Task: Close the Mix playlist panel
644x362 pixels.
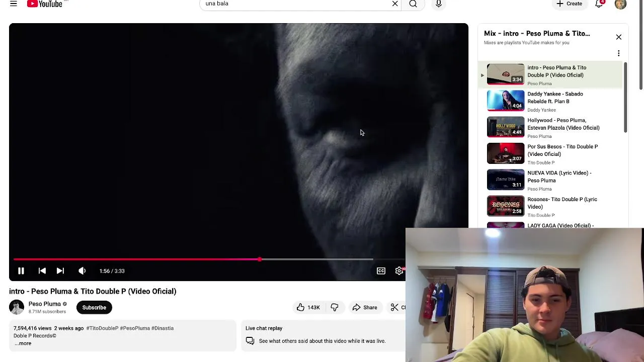Action: tap(619, 37)
